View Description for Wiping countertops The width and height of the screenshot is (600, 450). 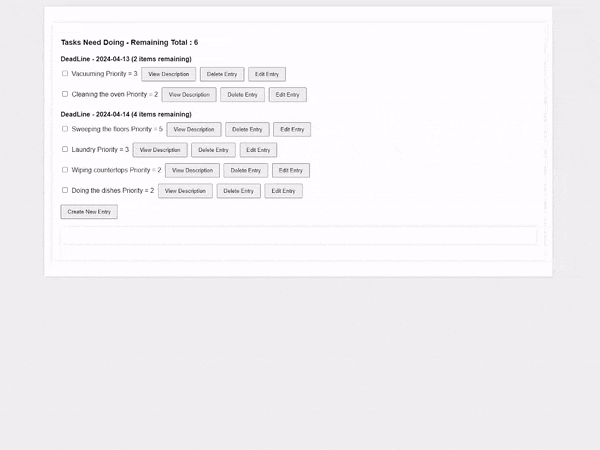[192, 170]
